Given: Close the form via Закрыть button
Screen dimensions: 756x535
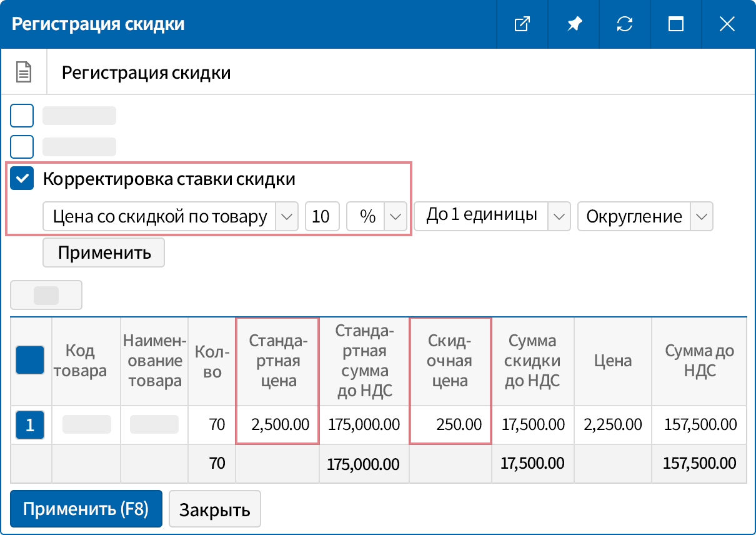Looking at the screenshot, I should (215, 509).
